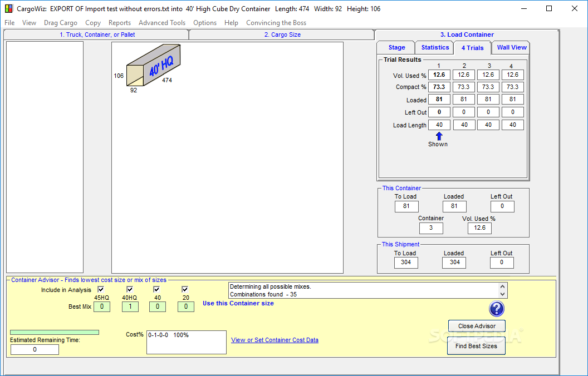
Task: Click This Shipment To Load field
Action: pos(406,263)
